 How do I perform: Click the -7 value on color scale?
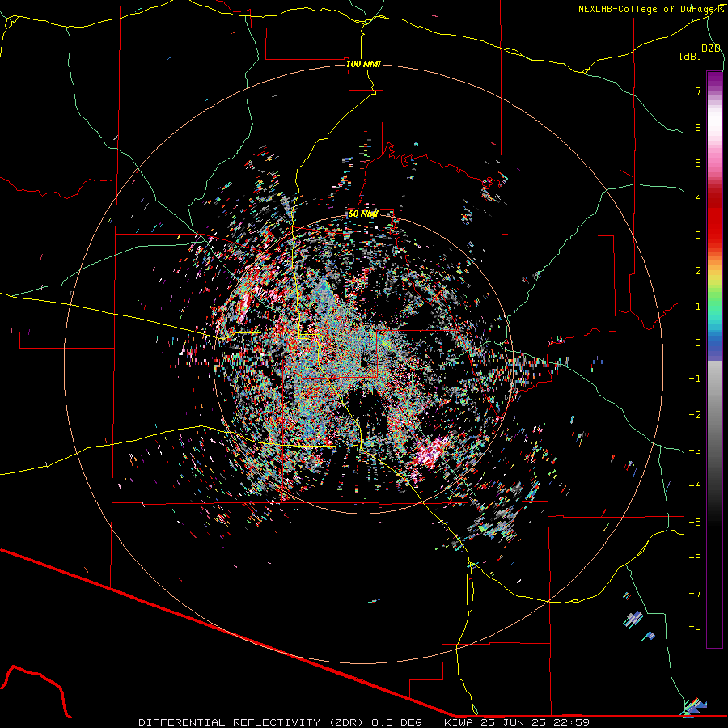695,594
